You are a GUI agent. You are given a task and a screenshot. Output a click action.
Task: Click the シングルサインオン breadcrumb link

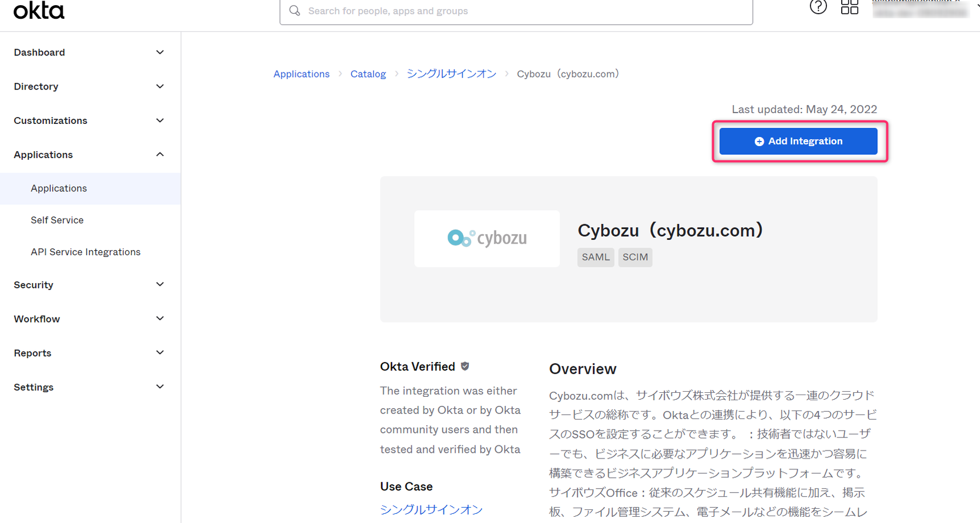point(451,74)
